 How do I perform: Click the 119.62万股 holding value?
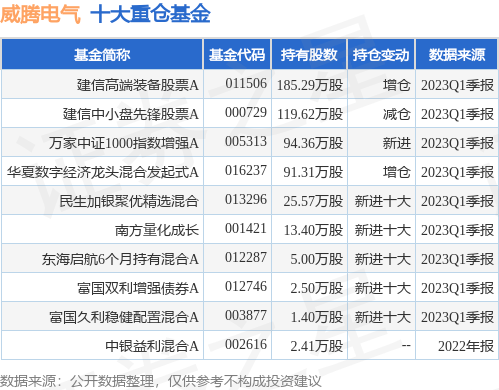(x=310, y=114)
